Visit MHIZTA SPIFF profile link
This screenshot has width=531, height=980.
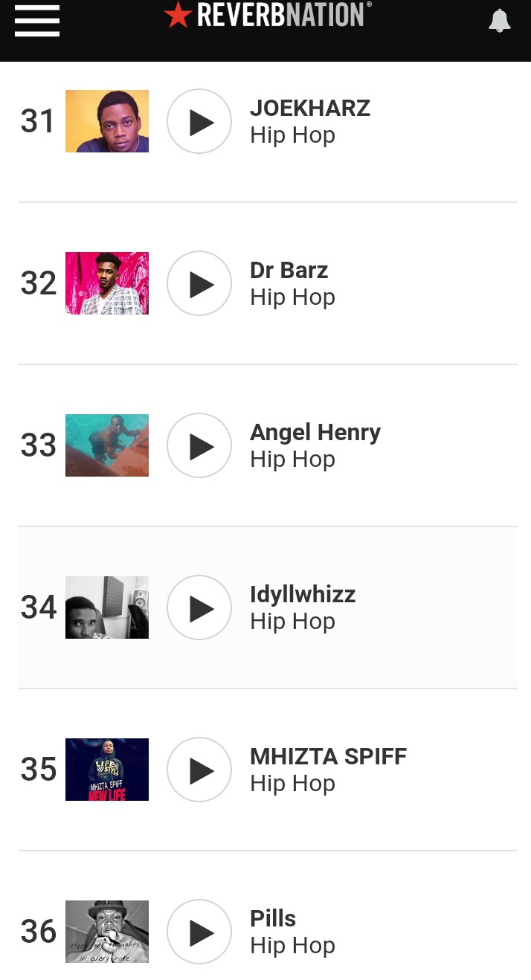click(328, 757)
